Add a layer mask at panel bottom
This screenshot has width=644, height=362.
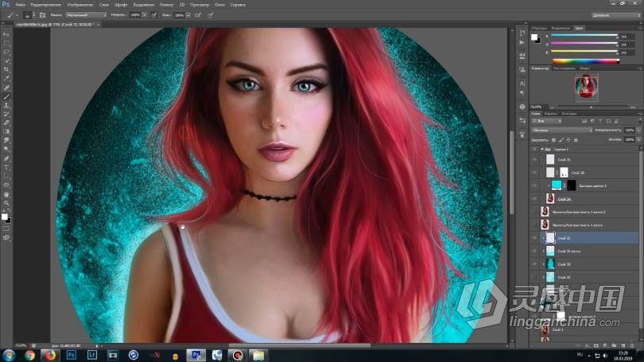pos(596,346)
